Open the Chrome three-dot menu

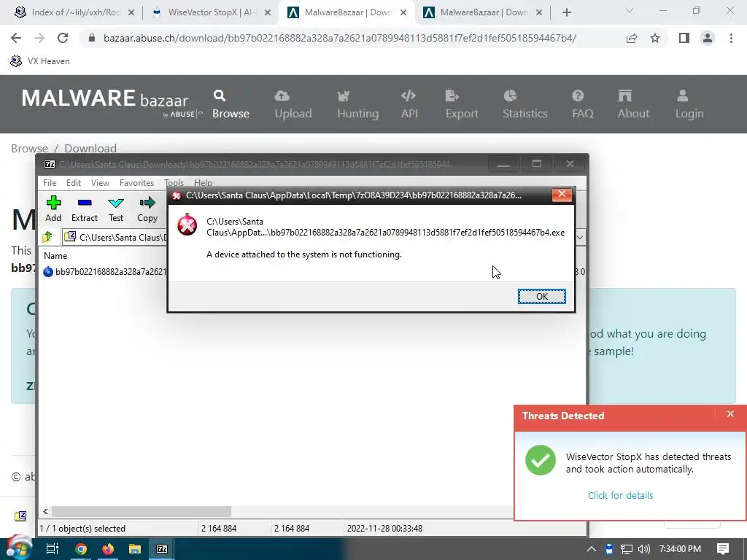[731, 38]
